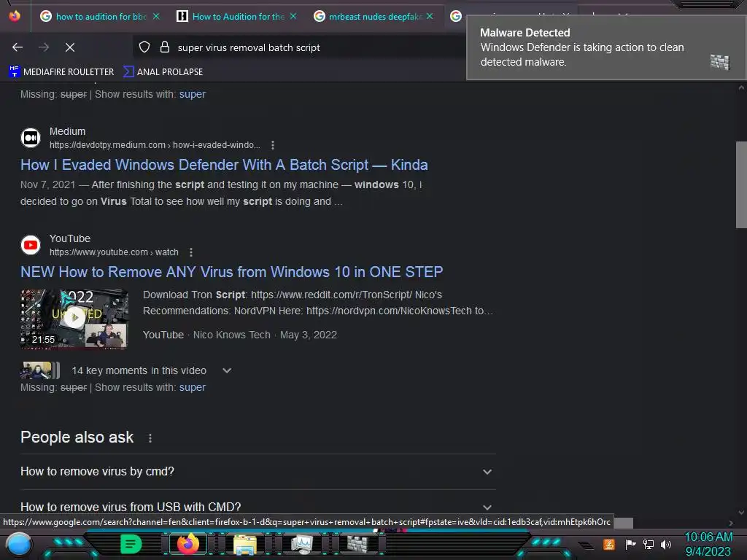The width and height of the screenshot is (747, 560).
Task: Click the devdotpy.medium.com URL text
Action: coord(155,145)
